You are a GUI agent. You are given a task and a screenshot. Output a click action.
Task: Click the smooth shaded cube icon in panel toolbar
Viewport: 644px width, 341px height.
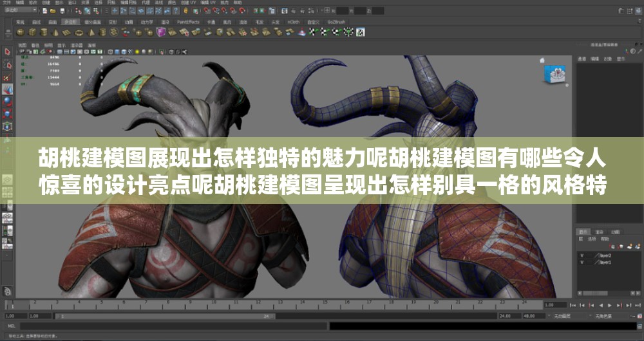117,51
